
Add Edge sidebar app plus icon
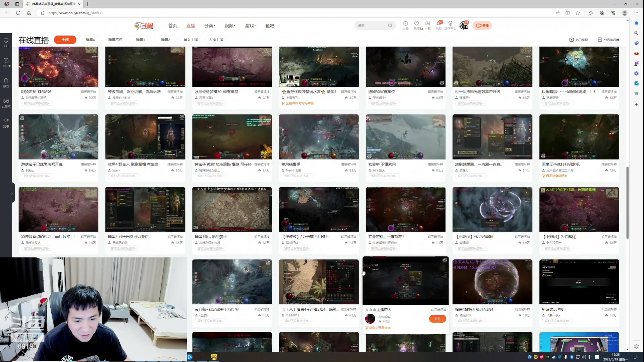click(636, 105)
